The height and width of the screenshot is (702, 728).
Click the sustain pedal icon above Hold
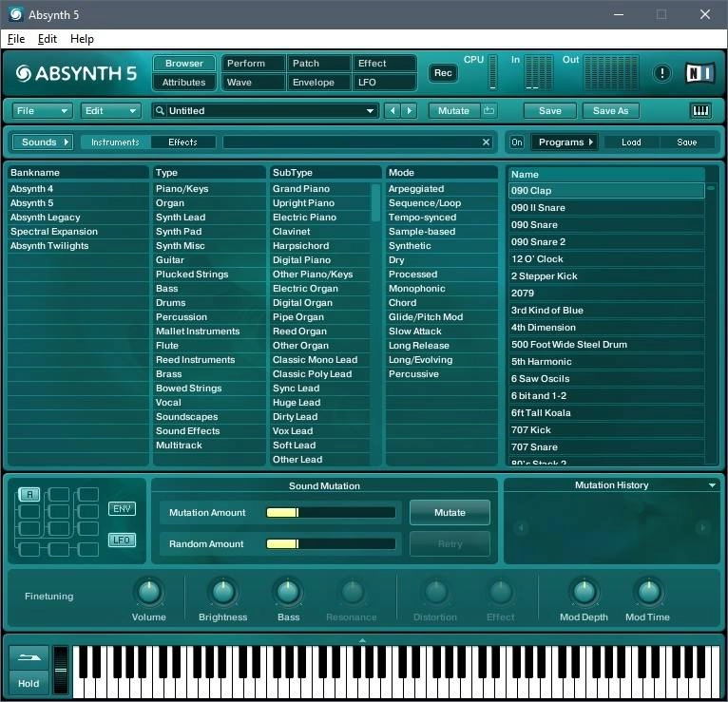[29, 657]
